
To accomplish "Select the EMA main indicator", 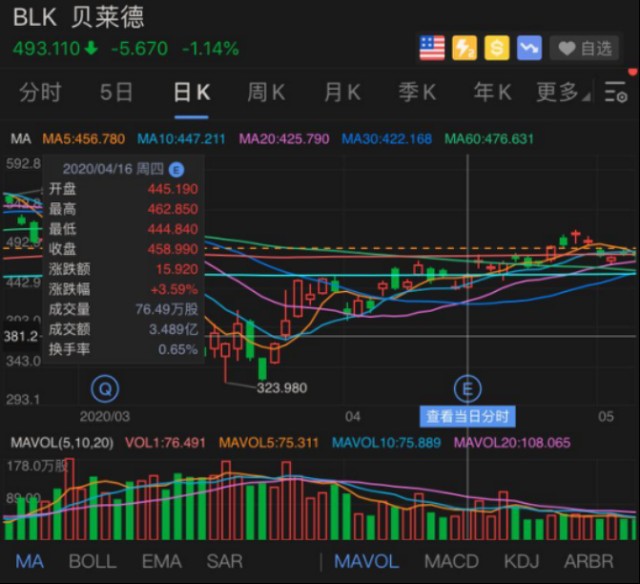I will [x=162, y=562].
